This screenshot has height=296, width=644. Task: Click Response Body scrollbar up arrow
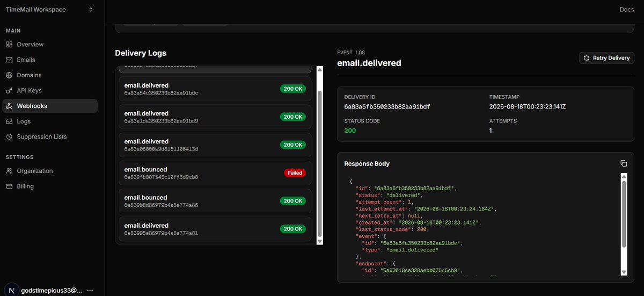tap(624, 176)
